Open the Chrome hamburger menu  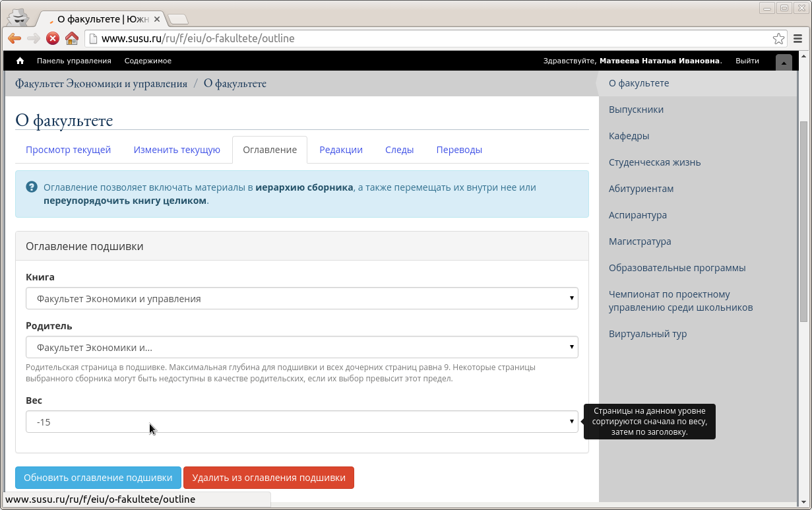coord(798,38)
